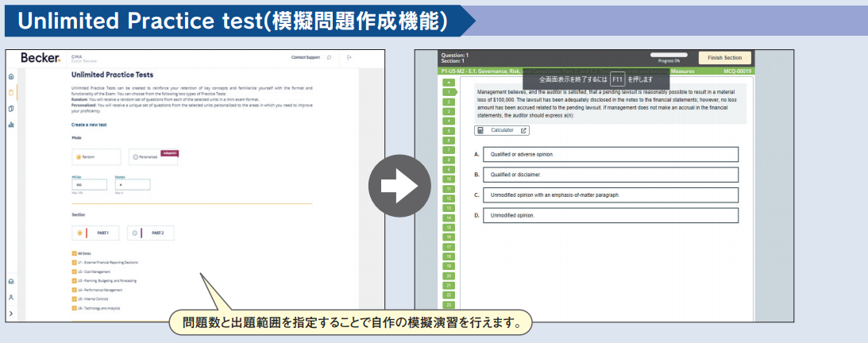Open the Contact Support link
The height and width of the screenshot is (343, 868).
[305, 57]
